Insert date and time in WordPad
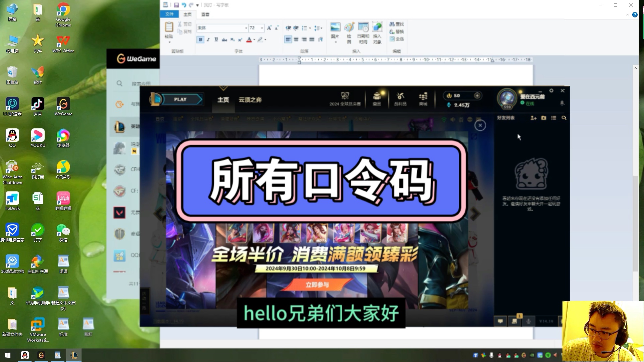 [x=363, y=27]
